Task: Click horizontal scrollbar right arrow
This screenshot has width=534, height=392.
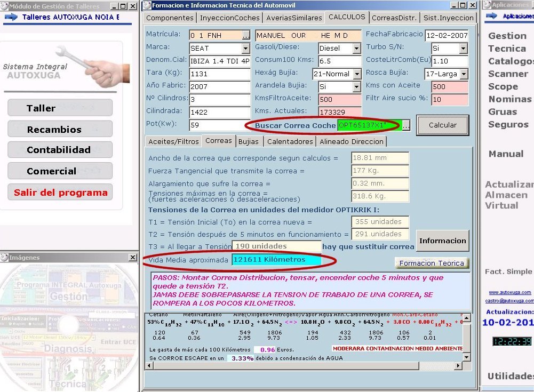Action: 458,366
